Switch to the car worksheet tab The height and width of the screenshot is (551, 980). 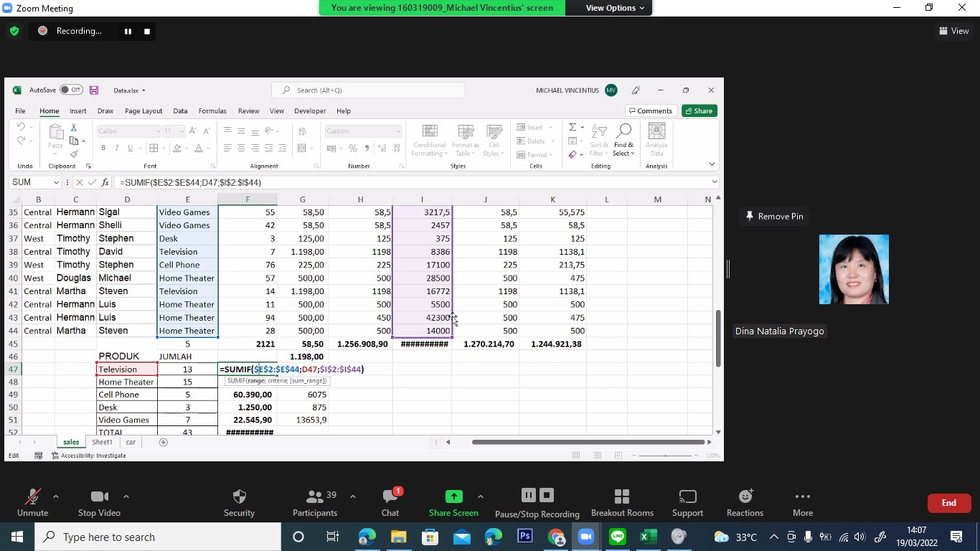pyautogui.click(x=131, y=442)
